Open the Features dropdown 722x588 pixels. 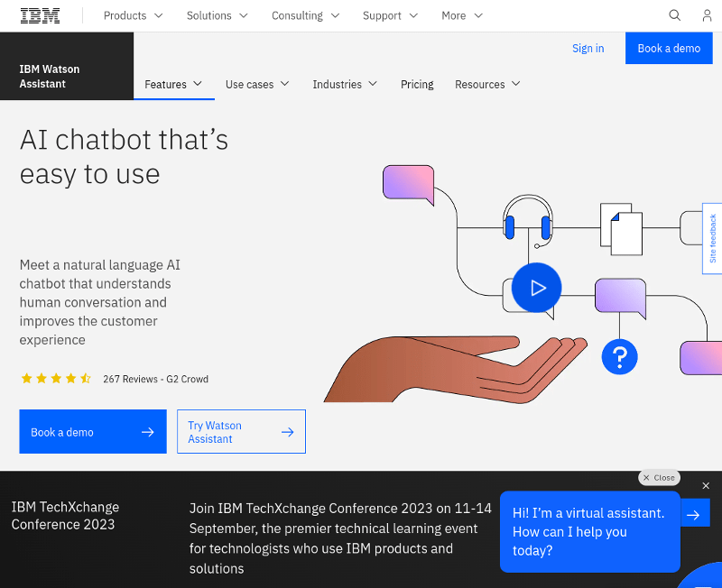coord(173,84)
